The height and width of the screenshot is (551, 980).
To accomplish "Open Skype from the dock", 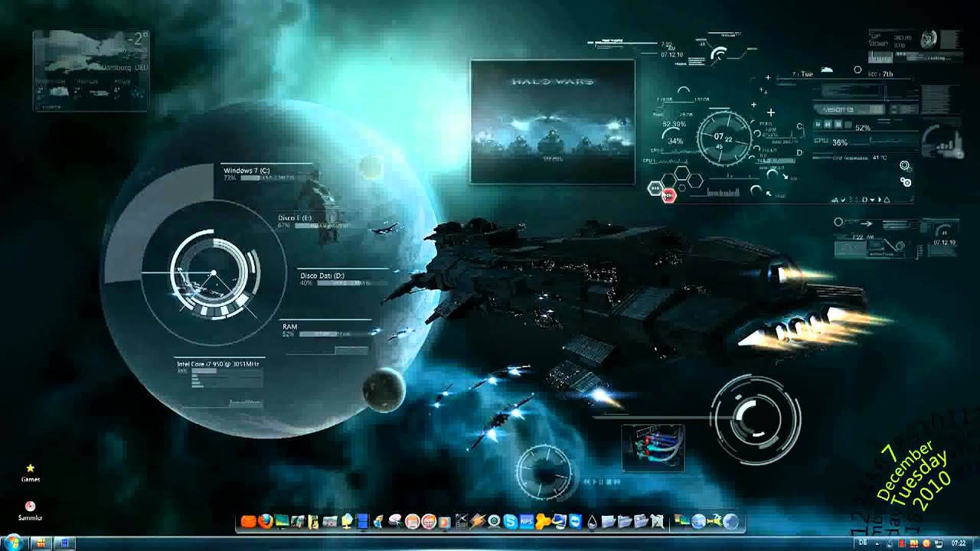I will (510, 521).
